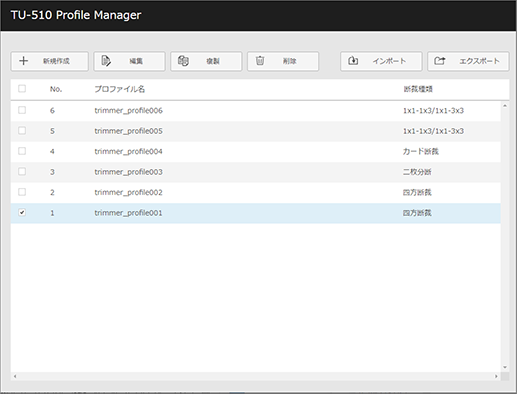Click the scroll up arrow of list

(x=505, y=106)
